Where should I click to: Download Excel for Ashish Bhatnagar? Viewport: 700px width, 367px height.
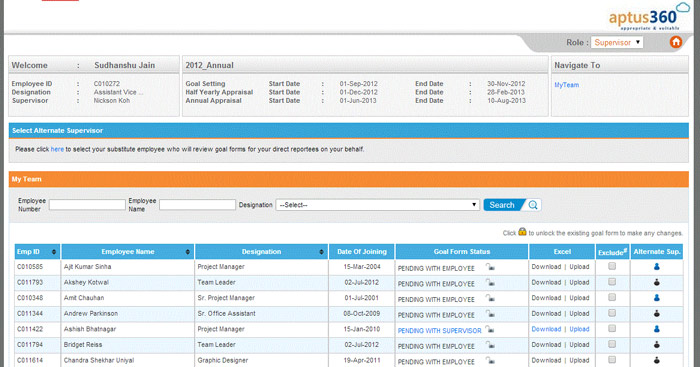[546, 329]
